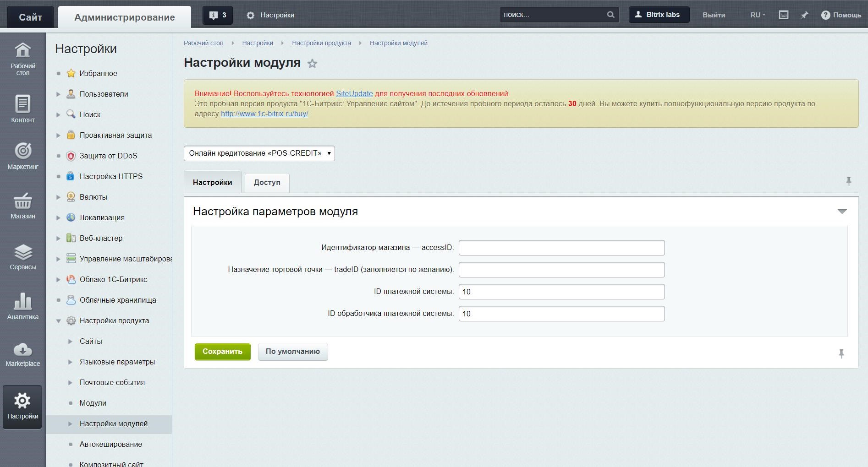The width and height of the screenshot is (868, 467).
Task: Open the Контент section icon
Action: pyautogui.click(x=22, y=109)
